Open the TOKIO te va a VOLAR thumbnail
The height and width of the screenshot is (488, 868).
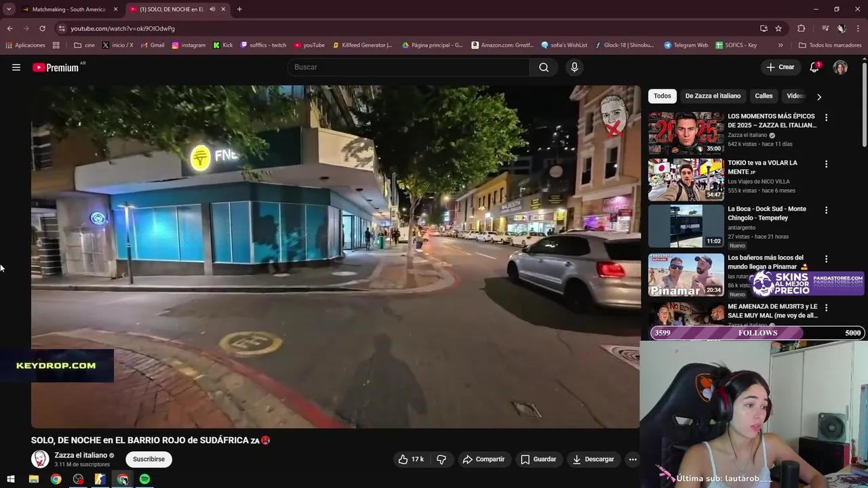click(686, 180)
